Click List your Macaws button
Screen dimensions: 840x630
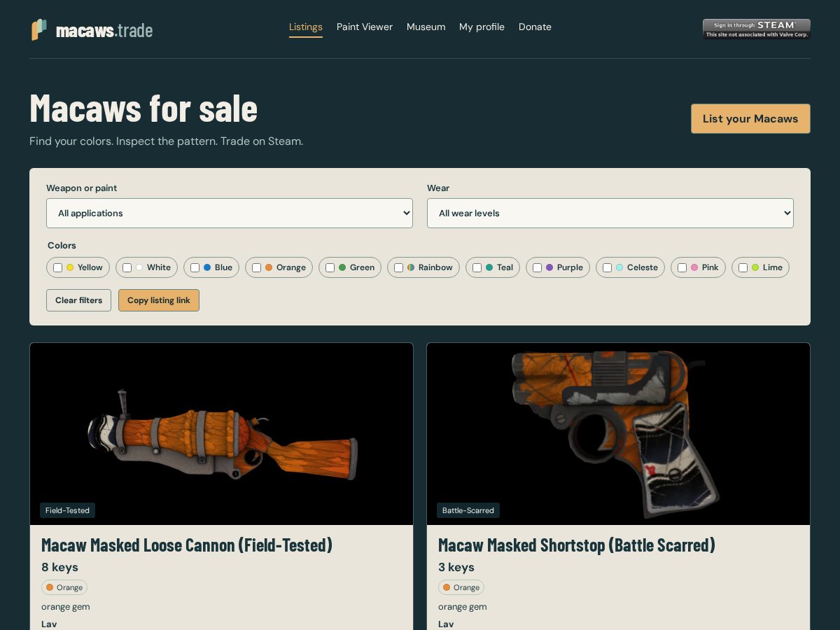(750, 118)
